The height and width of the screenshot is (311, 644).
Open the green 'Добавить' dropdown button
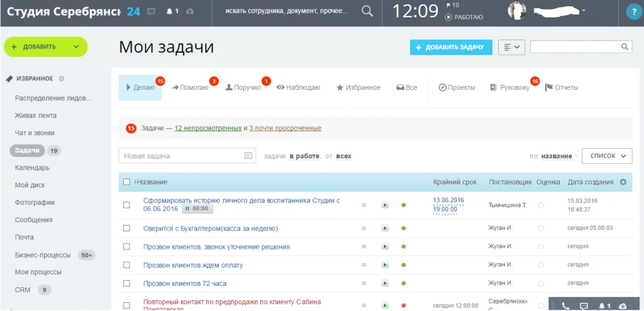coord(45,46)
